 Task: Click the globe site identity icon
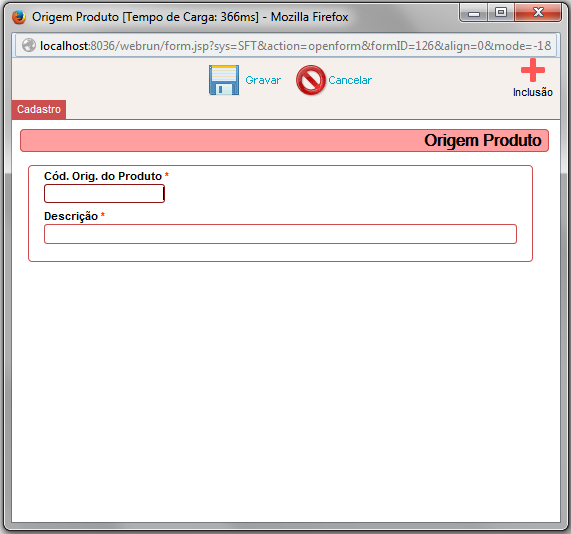pyautogui.click(x=29, y=46)
